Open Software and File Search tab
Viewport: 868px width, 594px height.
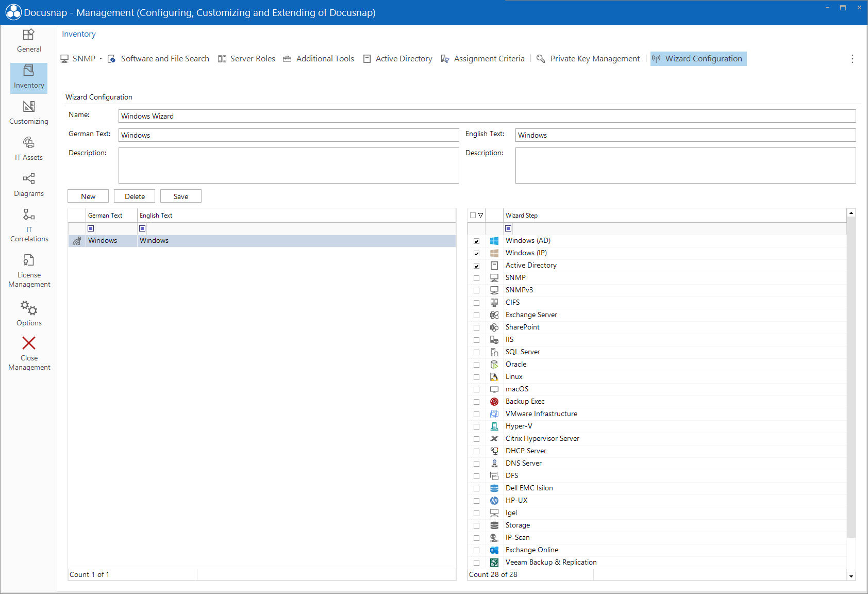tap(159, 59)
